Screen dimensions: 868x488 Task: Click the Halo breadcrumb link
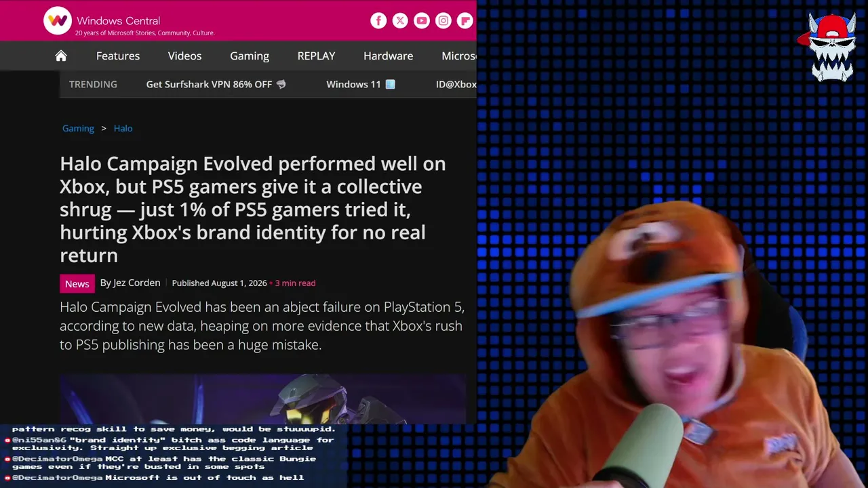pyautogui.click(x=123, y=128)
